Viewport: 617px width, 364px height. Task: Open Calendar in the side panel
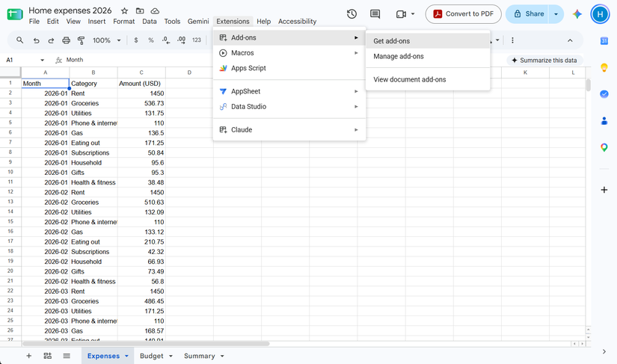tap(604, 41)
